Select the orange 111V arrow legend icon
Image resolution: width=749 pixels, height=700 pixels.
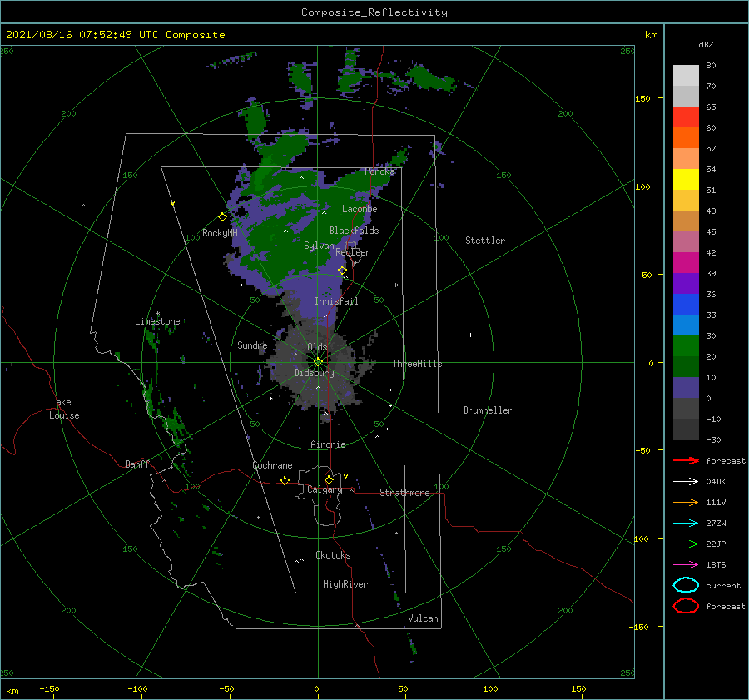[686, 502]
